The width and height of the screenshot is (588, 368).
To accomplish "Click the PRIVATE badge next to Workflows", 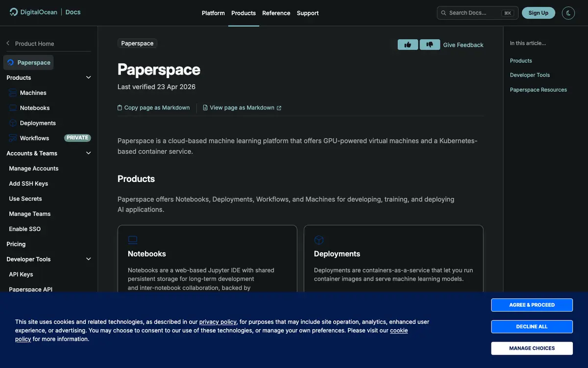I will [x=77, y=138].
